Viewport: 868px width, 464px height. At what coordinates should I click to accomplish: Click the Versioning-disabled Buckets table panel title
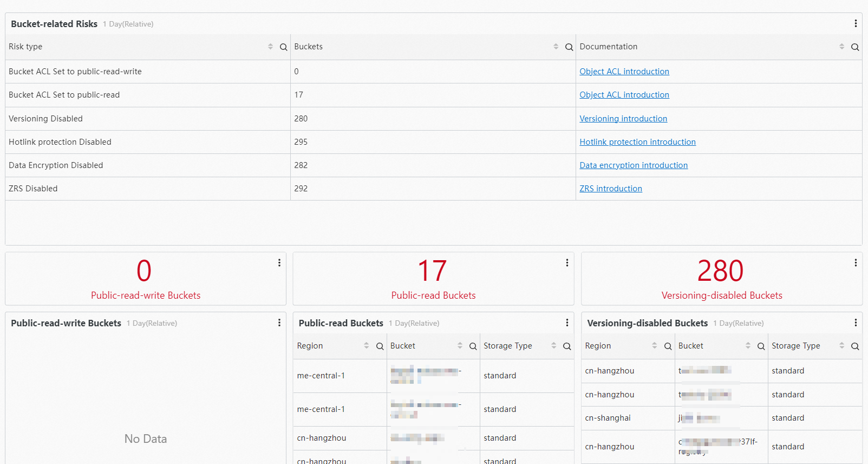click(x=648, y=323)
